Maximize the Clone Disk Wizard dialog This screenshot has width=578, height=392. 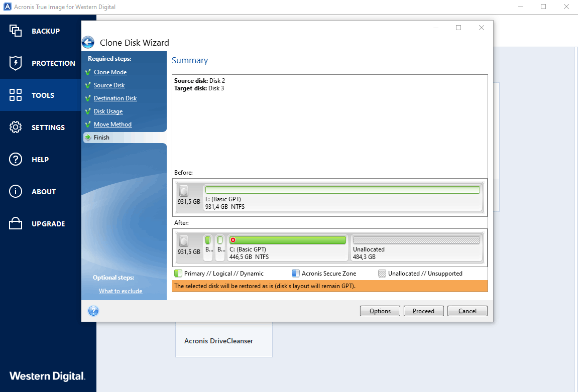pyautogui.click(x=458, y=28)
